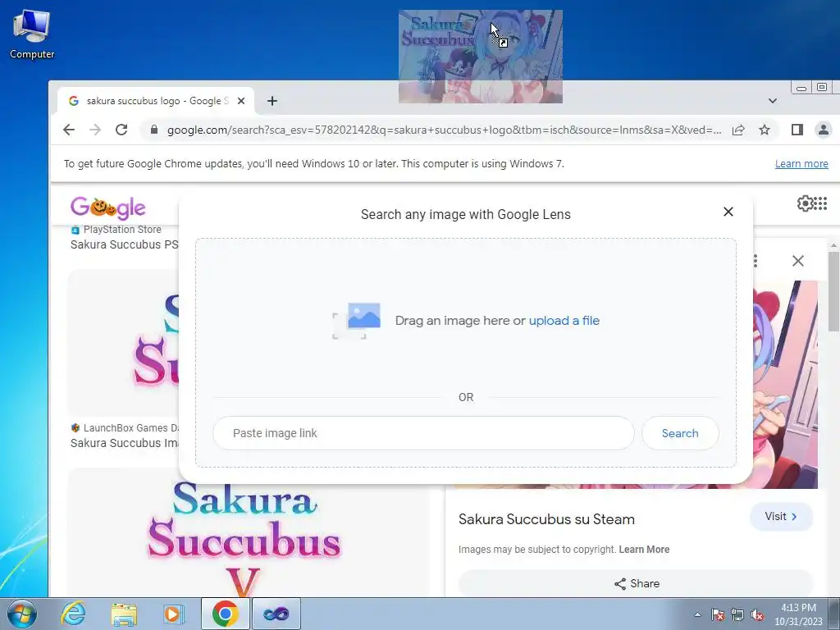Select Chrome in the taskbar
The image size is (840, 630).
(x=225, y=614)
